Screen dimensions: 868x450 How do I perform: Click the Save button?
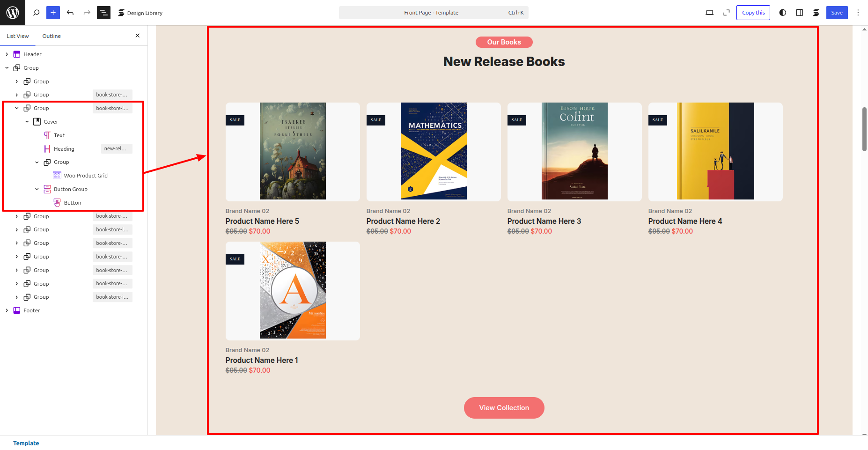point(837,13)
